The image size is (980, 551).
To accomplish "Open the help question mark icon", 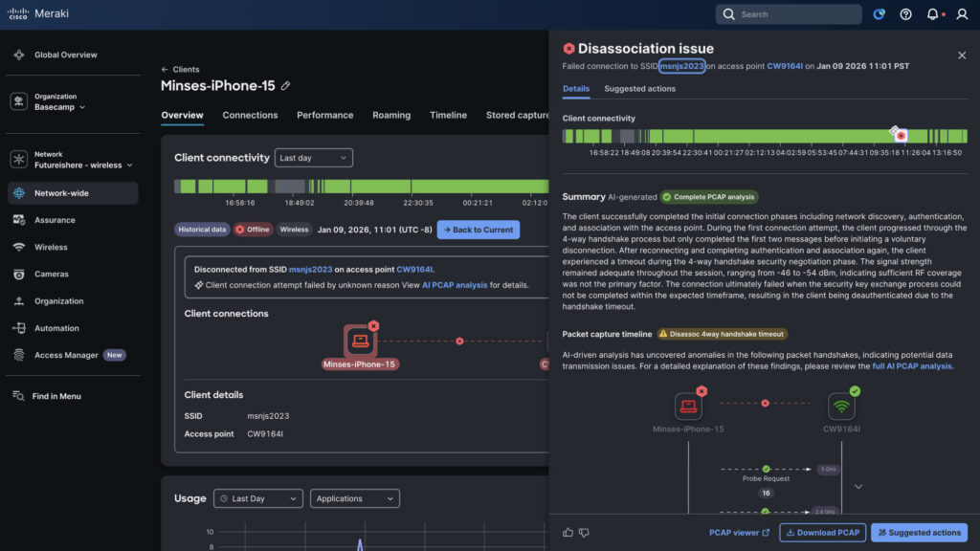I will (x=905, y=14).
